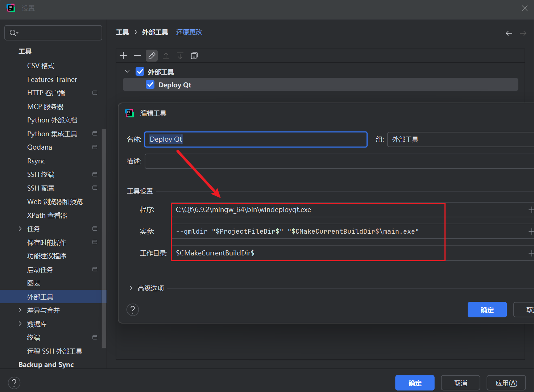Click 还原更改 link
Image resolution: width=534 pixels, height=392 pixels.
(x=189, y=32)
